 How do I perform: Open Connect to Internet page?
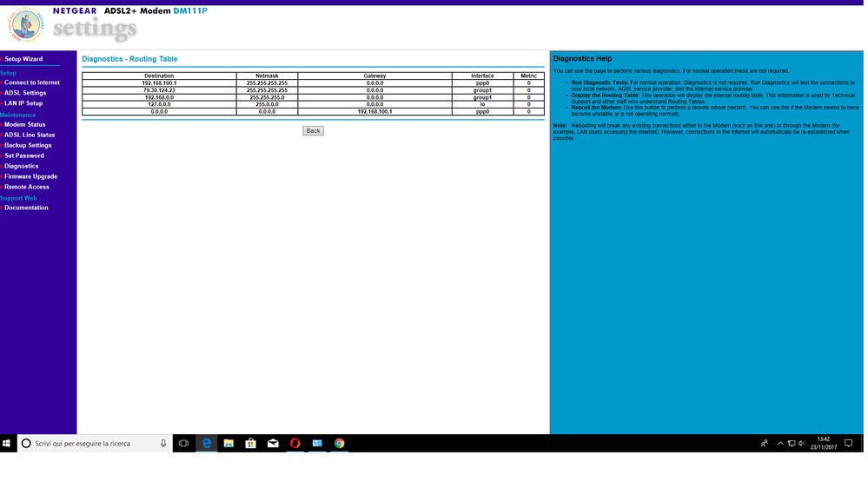(32, 82)
